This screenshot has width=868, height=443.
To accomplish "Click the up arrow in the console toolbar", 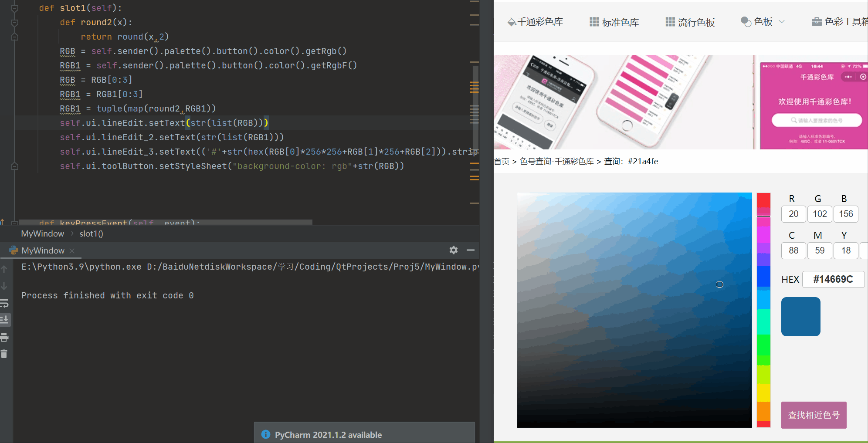I will click(5, 269).
